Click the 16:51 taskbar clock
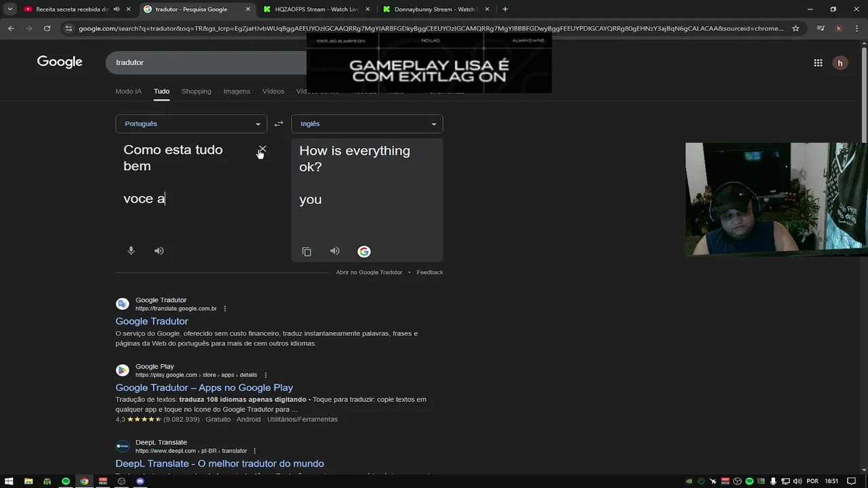Screen dimensions: 868x488 pos(832,481)
